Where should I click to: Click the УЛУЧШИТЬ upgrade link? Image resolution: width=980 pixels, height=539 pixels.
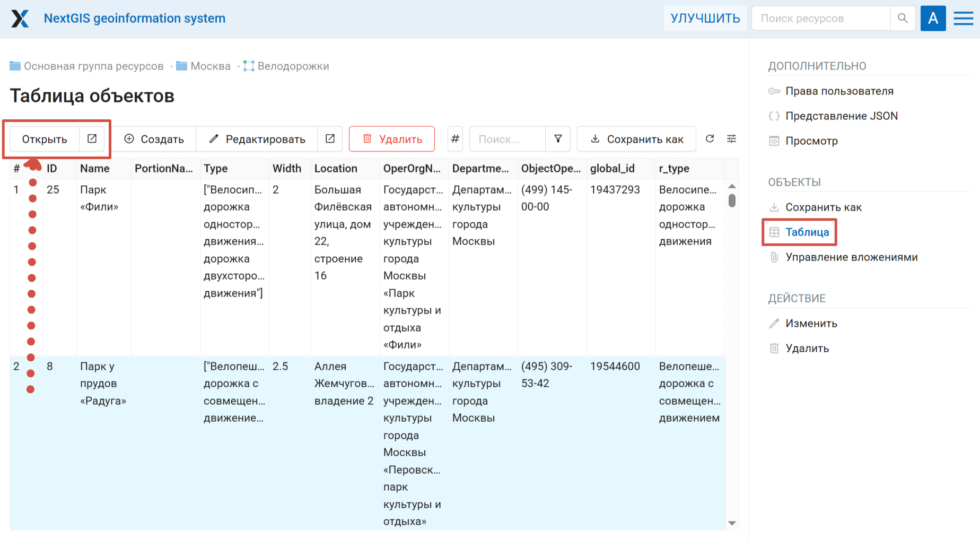pyautogui.click(x=705, y=19)
